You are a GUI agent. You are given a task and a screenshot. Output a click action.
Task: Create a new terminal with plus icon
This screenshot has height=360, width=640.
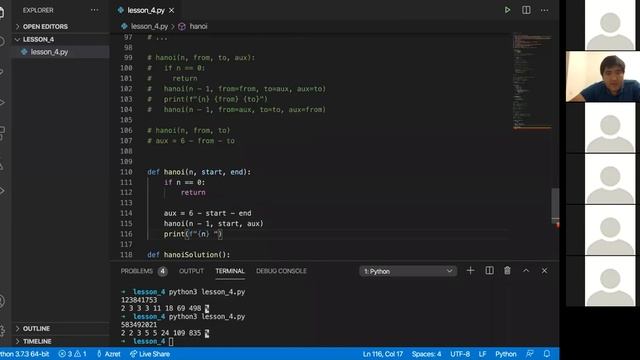point(470,271)
